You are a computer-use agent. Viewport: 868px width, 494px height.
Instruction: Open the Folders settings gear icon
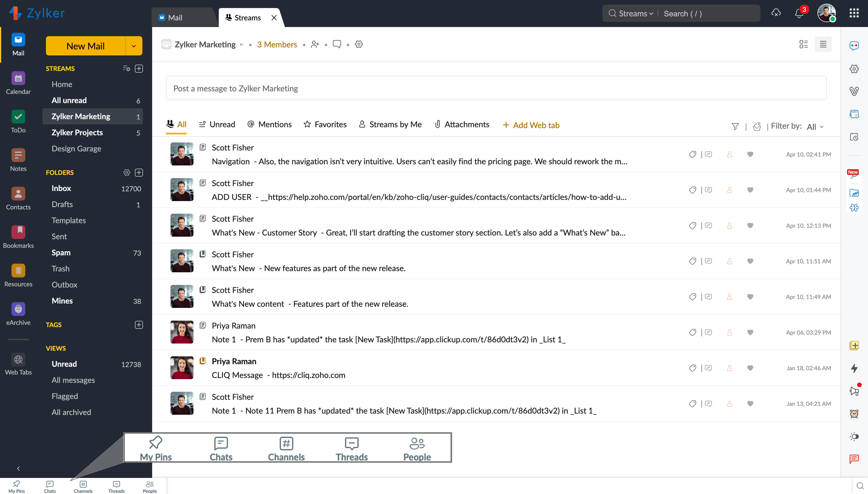[x=127, y=172]
